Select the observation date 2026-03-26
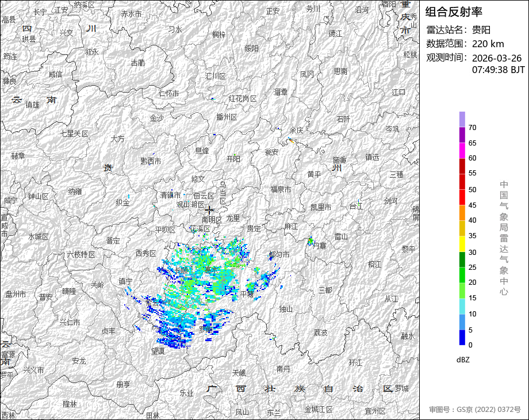529x420 pixels. [497, 58]
